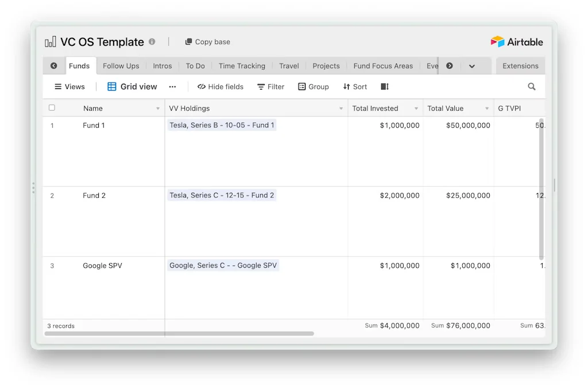
Task: Select the $50,000,000 total value cell
Action: [x=459, y=151]
